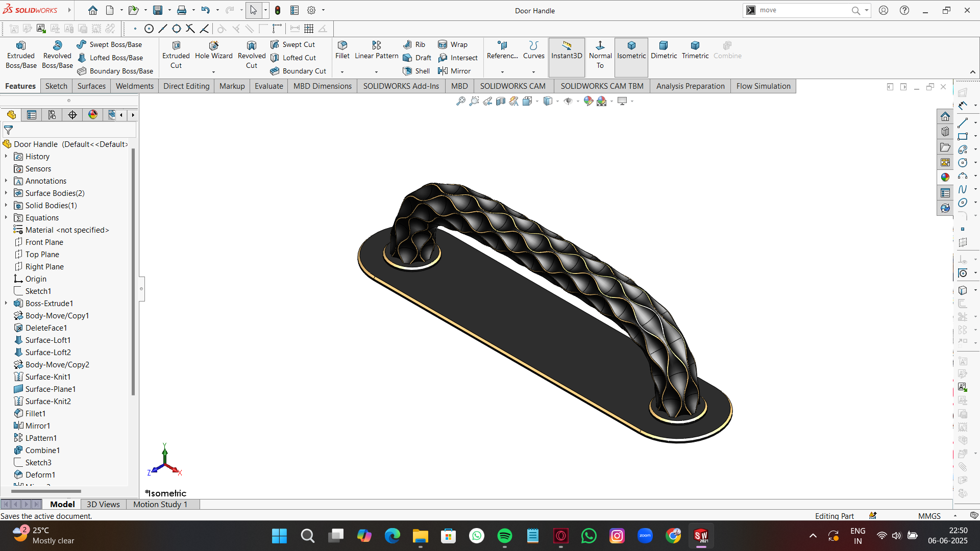Open the Evaluate ribbon tab

pyautogui.click(x=269, y=86)
